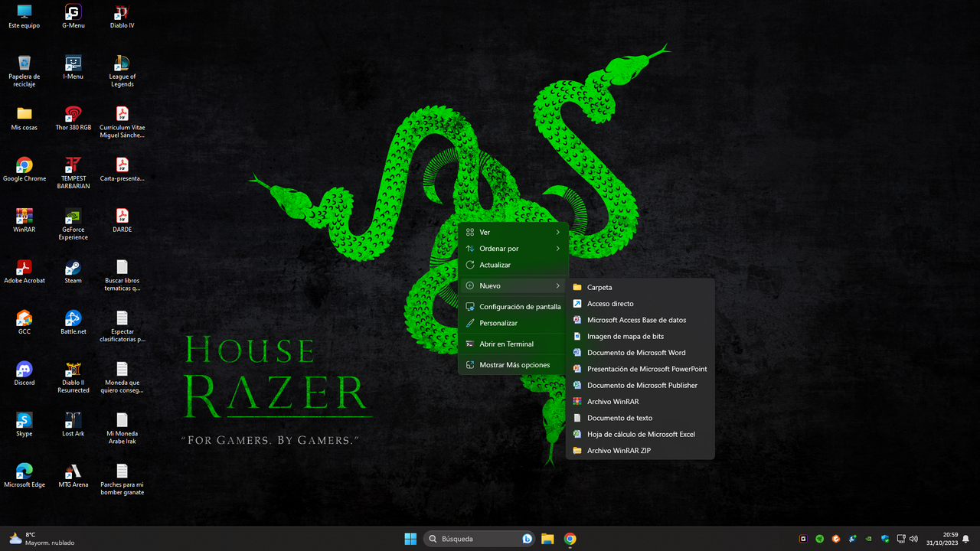
Task: Create a new Carpeta from submenu
Action: coord(640,287)
